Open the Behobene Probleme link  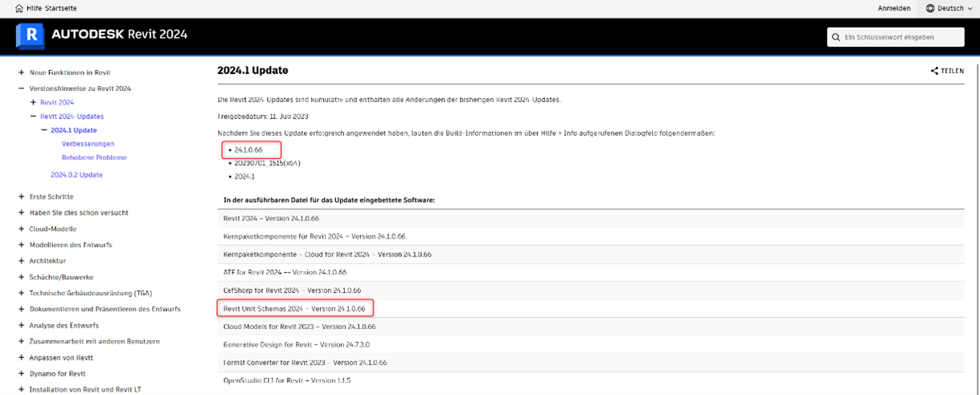pos(94,158)
